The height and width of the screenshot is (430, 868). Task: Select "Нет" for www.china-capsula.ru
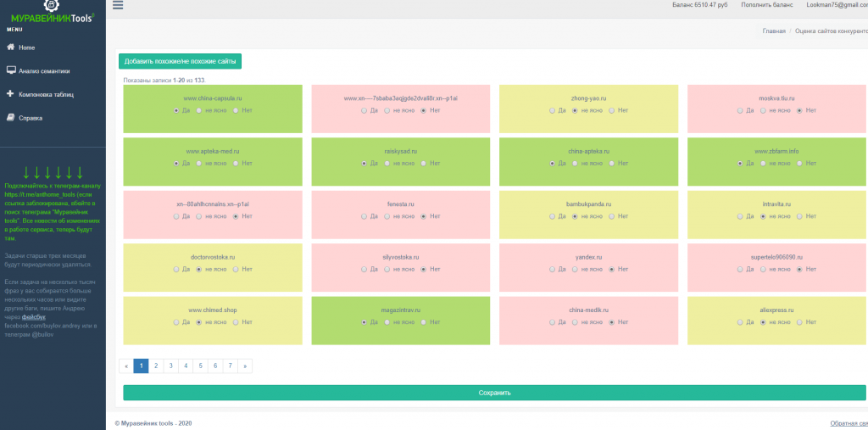pyautogui.click(x=236, y=111)
